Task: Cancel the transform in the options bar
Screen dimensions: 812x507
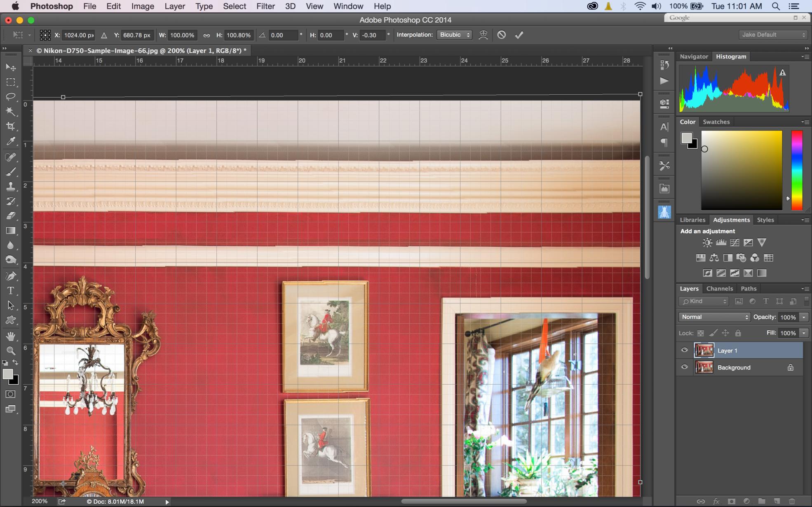Action: tap(501, 35)
